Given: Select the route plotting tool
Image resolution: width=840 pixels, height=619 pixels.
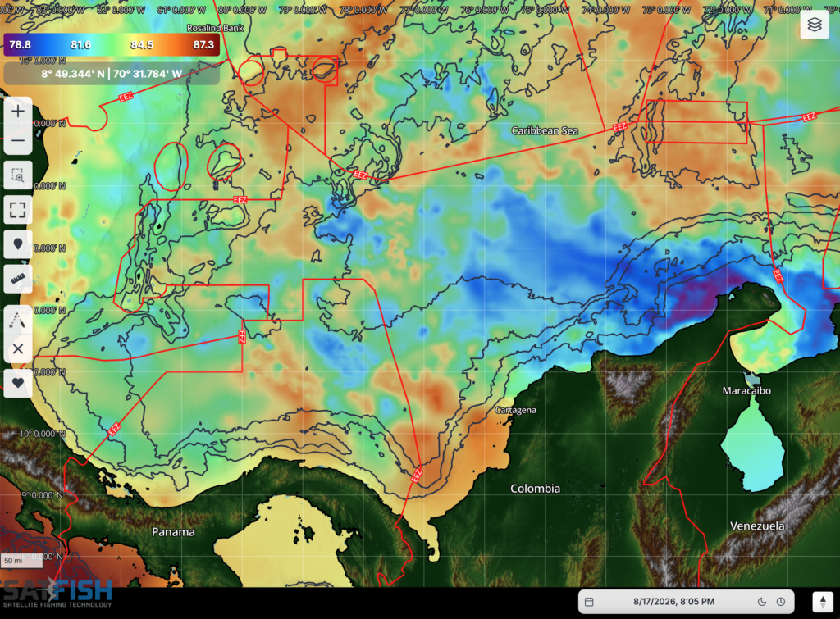Looking at the screenshot, I should point(18,321).
